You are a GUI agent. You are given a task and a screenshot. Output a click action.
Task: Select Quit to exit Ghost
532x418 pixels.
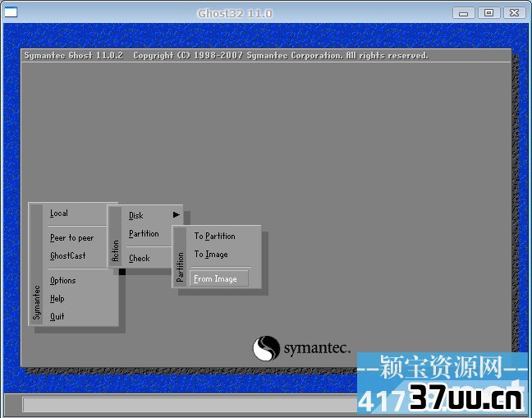[x=57, y=316]
